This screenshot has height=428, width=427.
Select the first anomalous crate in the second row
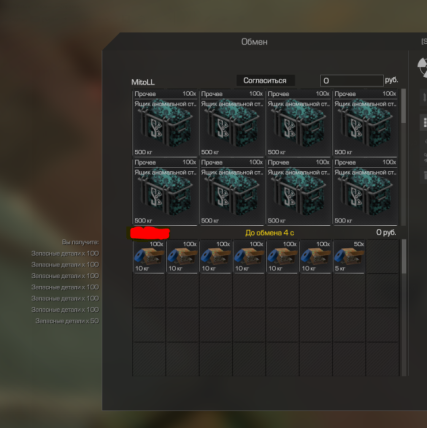point(165,192)
